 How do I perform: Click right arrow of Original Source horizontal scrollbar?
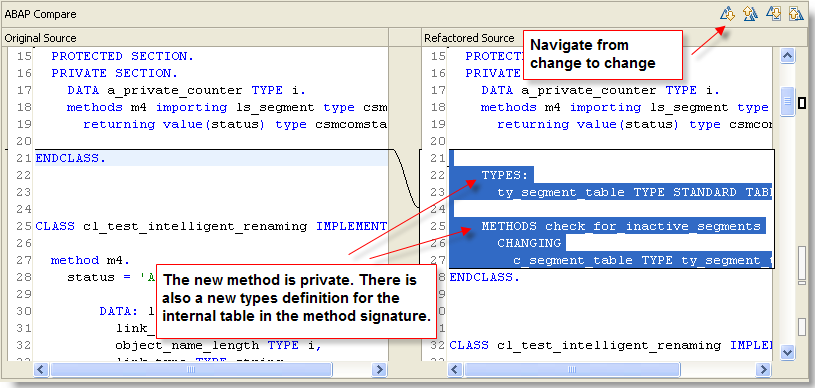click(x=380, y=370)
